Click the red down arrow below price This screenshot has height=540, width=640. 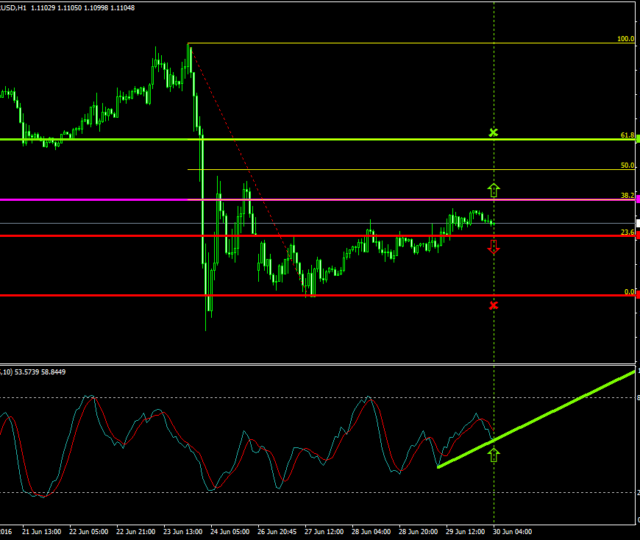tap(493, 247)
